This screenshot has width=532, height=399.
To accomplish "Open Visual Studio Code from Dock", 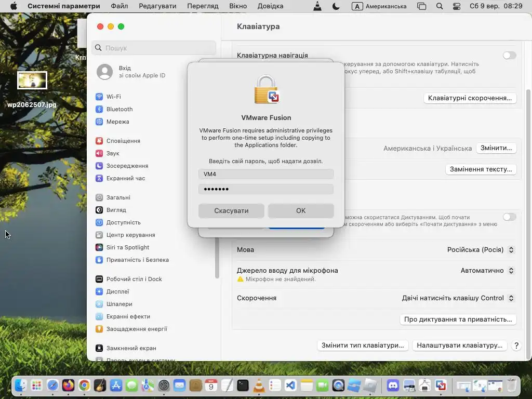I will coord(290,385).
